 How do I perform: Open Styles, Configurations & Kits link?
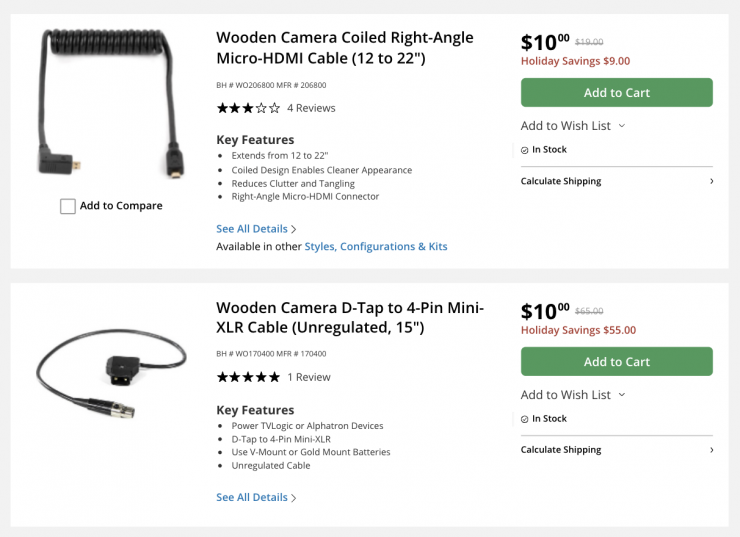coord(376,246)
